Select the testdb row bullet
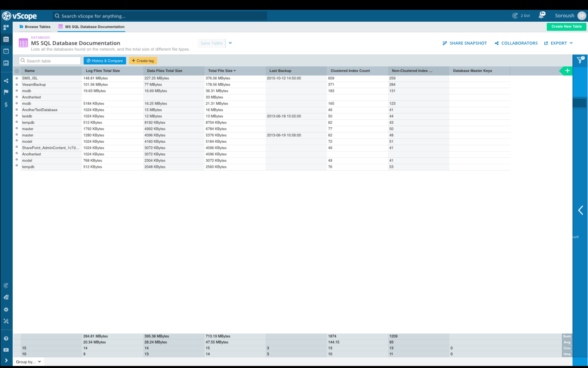The image size is (588, 368). pyautogui.click(x=17, y=116)
